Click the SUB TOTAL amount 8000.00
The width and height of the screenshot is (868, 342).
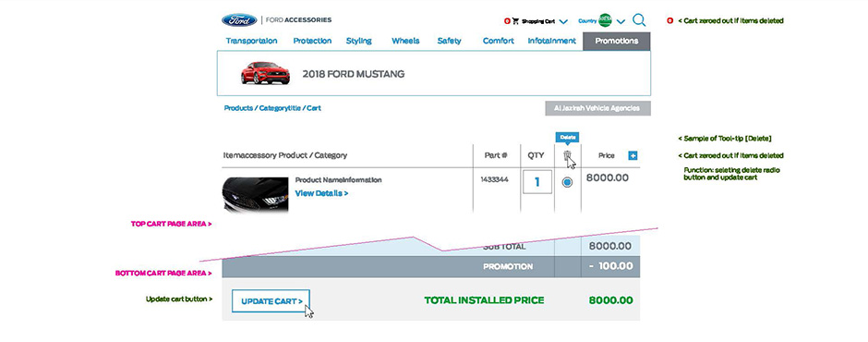coord(610,246)
